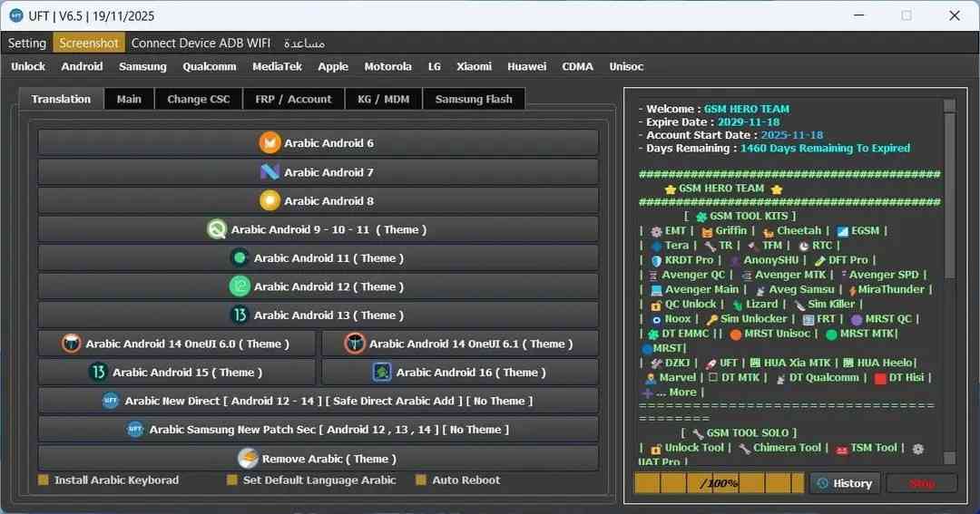Click the UFT icon on Samsung New Patch Sec
The width and height of the screenshot is (980, 514).
[135, 429]
